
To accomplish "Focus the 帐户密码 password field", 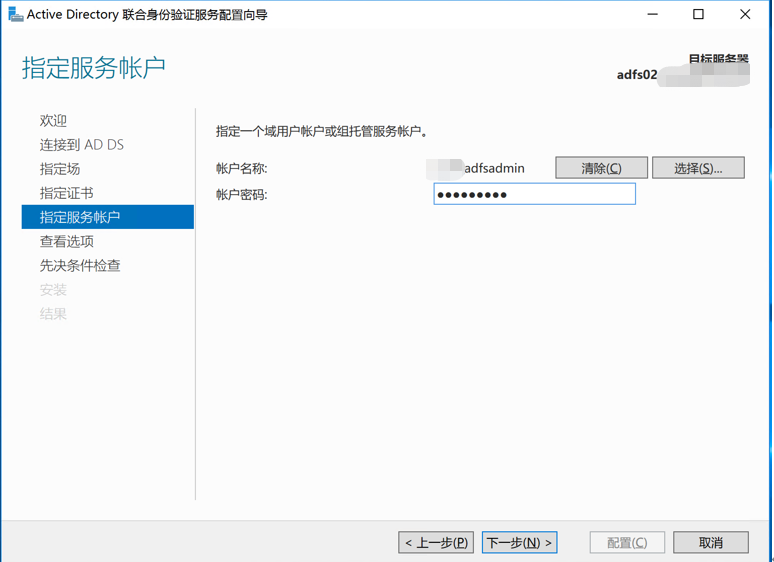I will (535, 194).
